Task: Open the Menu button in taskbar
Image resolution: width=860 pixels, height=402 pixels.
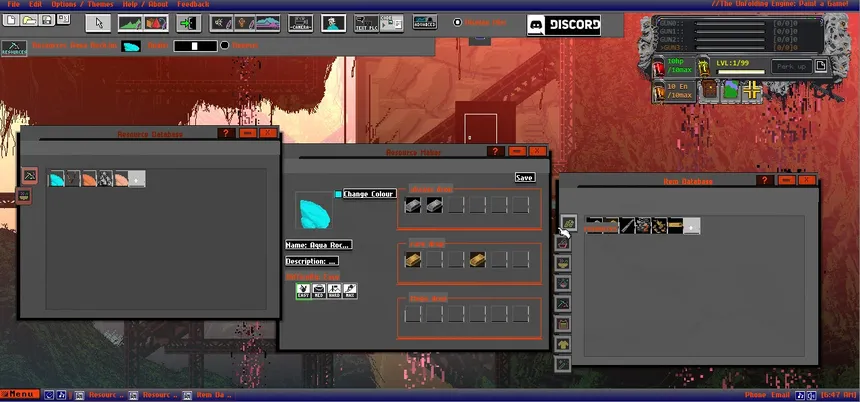Action: 20,394
